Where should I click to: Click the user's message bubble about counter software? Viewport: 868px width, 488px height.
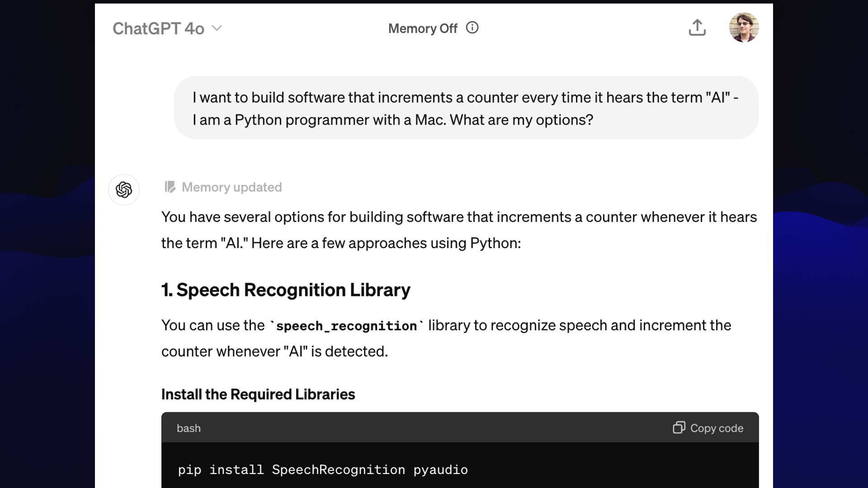(466, 108)
